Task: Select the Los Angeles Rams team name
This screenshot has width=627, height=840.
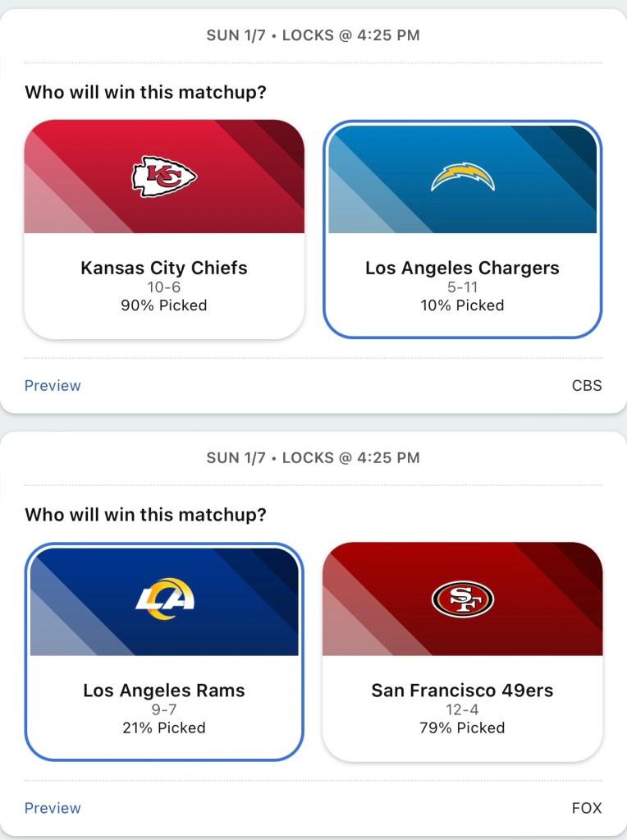Action: pos(164,691)
